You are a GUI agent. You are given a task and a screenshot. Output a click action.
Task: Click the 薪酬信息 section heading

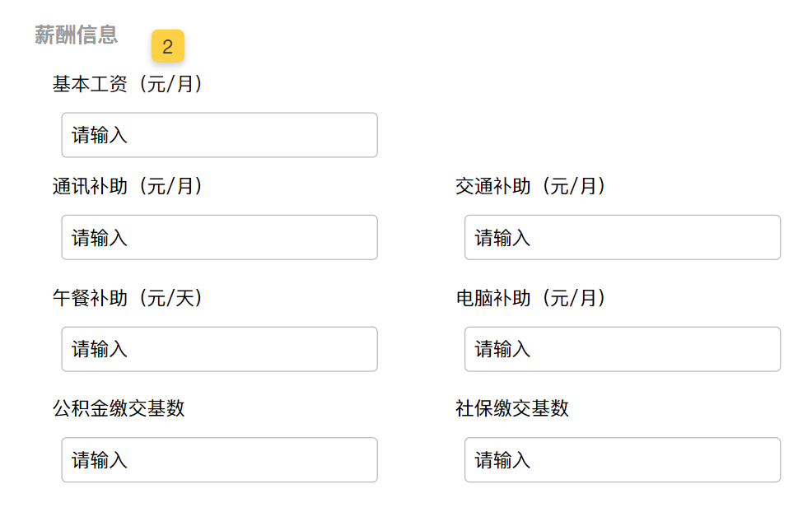(76, 35)
